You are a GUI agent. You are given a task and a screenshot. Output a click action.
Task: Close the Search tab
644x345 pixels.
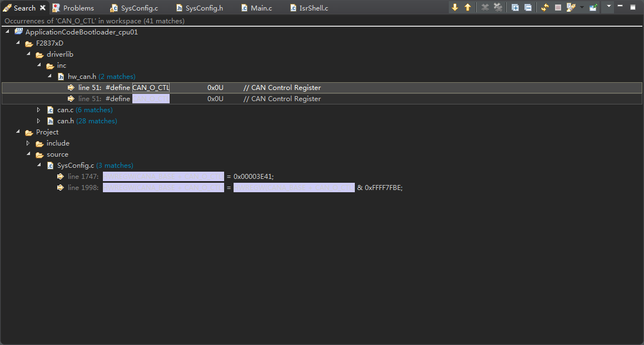tap(42, 8)
